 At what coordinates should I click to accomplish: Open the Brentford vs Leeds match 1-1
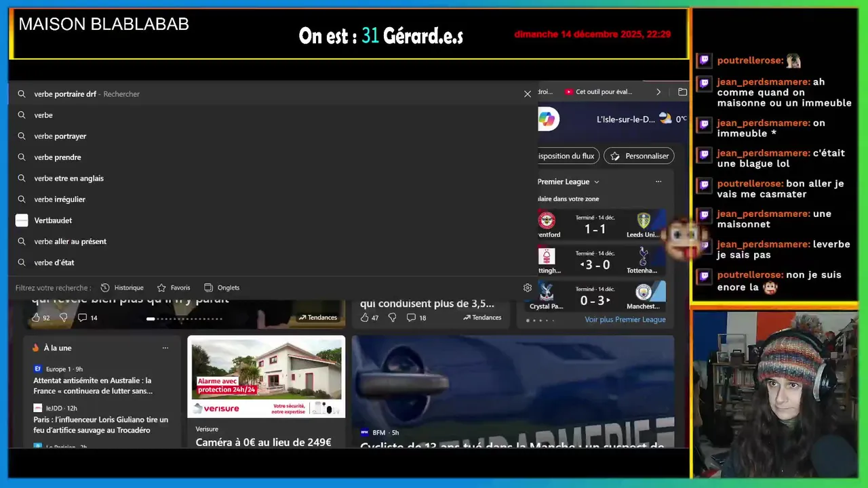coord(602,225)
